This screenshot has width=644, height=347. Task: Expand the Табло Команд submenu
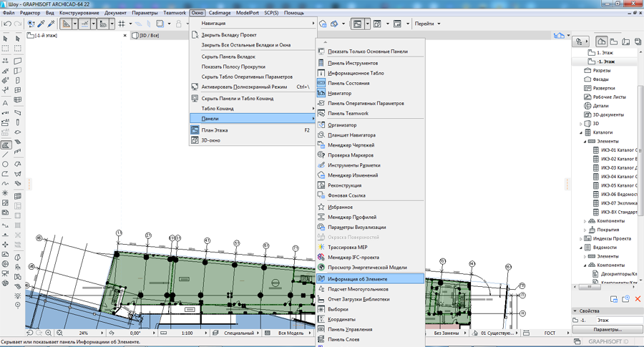(253, 109)
